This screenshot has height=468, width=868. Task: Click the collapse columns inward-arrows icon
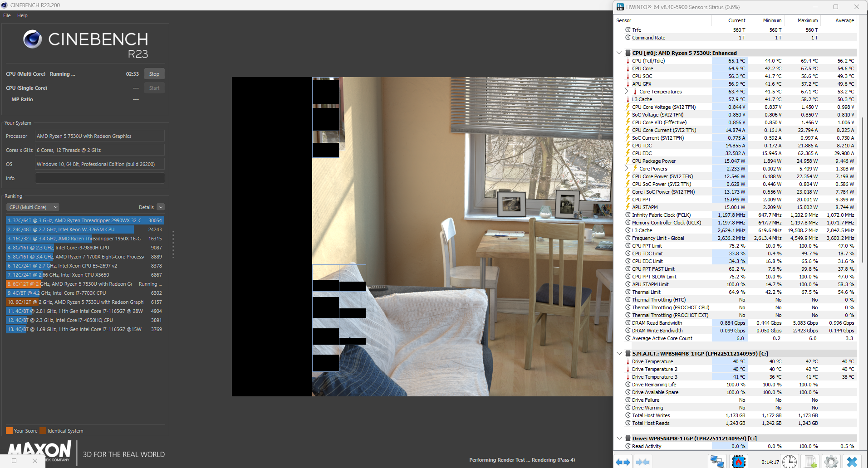pos(642,462)
